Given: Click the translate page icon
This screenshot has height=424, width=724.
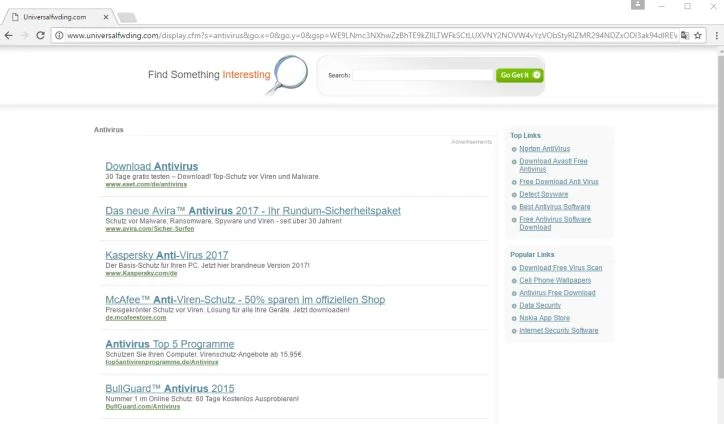Looking at the screenshot, I should 685,36.
